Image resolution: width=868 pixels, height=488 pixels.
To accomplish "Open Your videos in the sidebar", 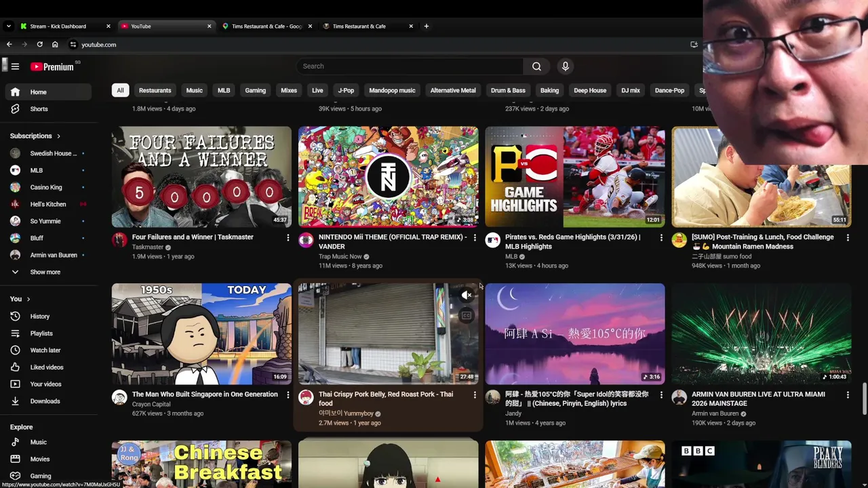I will (48, 384).
